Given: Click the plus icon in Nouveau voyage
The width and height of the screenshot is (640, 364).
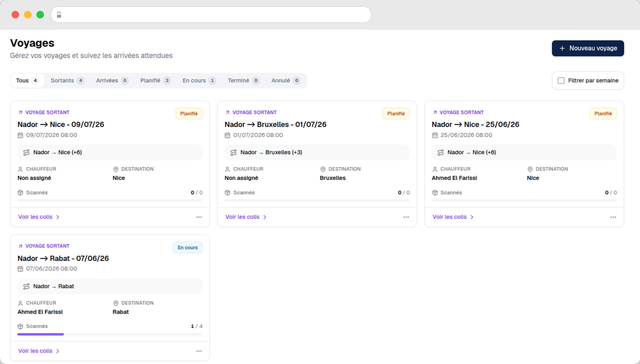Looking at the screenshot, I should [562, 48].
